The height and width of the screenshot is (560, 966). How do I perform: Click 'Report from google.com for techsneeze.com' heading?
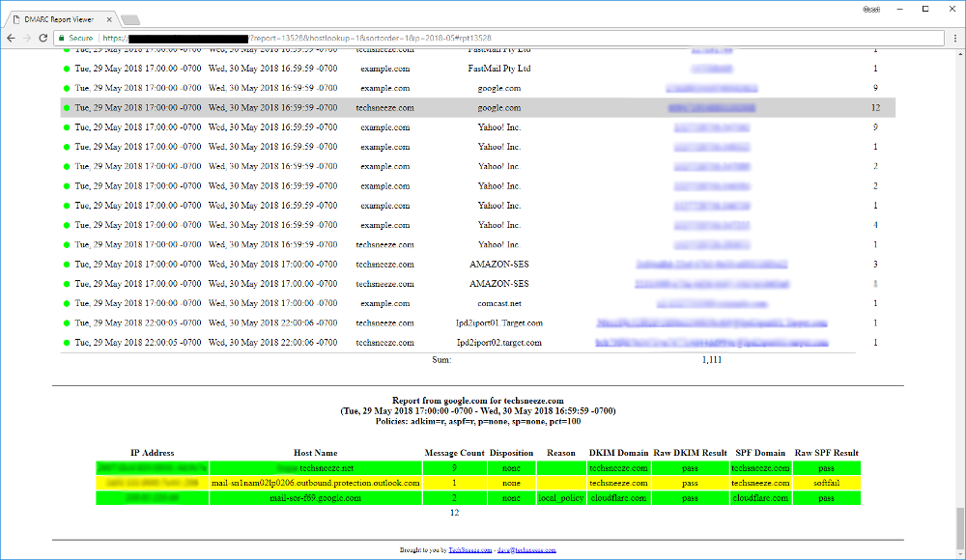[x=478, y=401]
